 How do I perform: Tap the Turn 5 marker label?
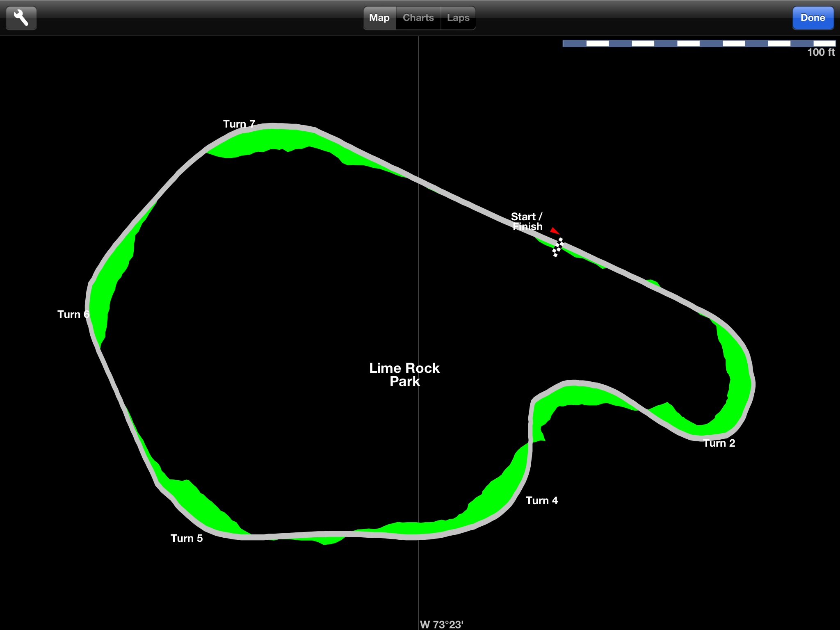coord(187,538)
